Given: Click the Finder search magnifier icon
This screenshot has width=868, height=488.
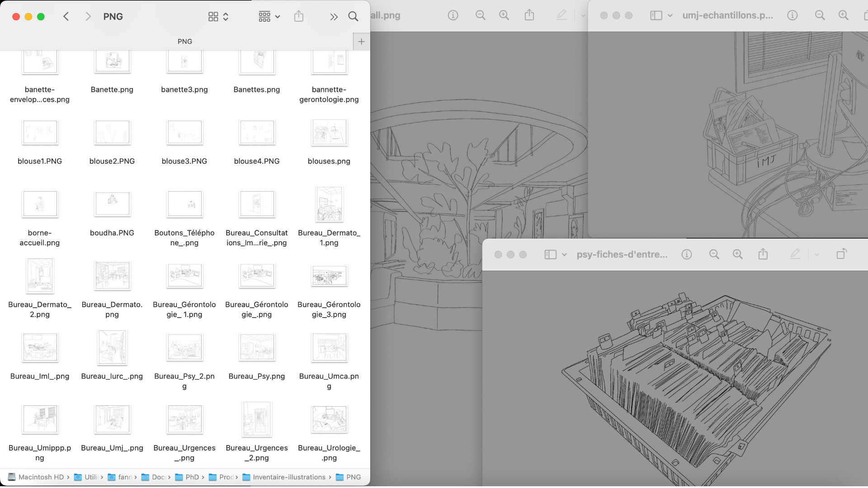Looking at the screenshot, I should (x=353, y=17).
